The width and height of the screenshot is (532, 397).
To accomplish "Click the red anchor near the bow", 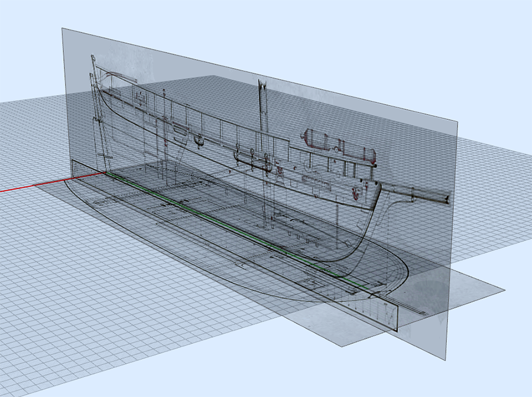I will coord(355,193).
